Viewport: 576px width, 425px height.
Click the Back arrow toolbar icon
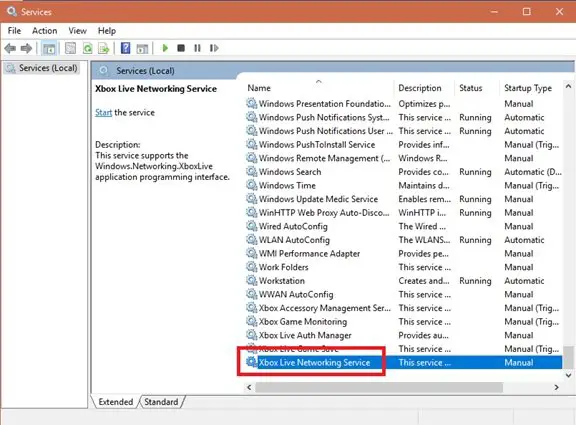pos(10,48)
